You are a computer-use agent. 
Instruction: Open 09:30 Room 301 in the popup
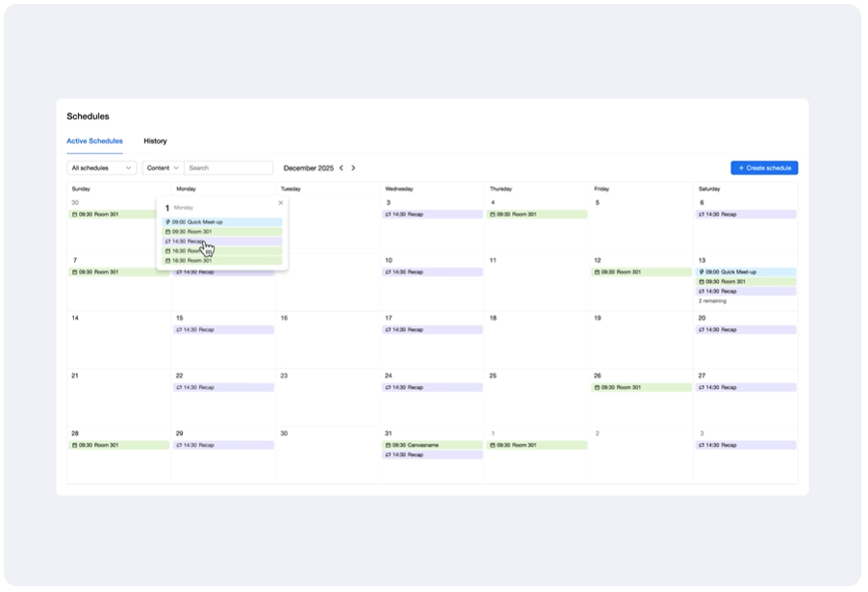click(x=222, y=232)
